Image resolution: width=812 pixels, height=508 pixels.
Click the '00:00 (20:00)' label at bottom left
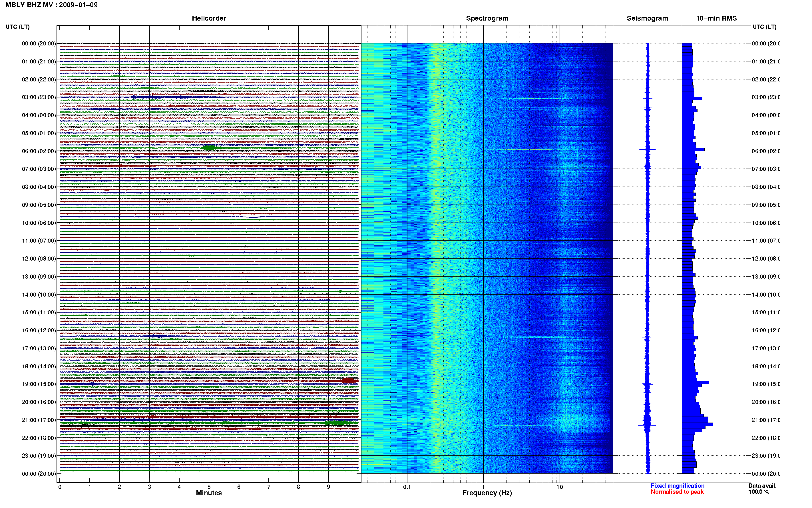[39, 474]
